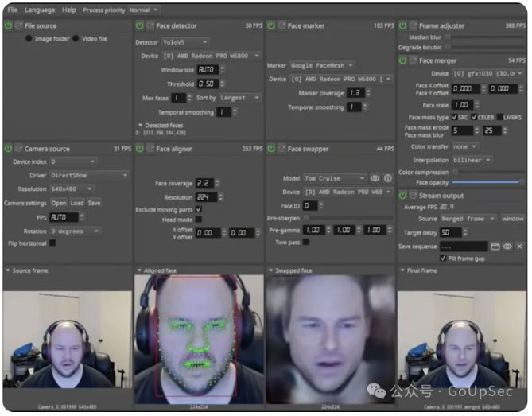
Task: Click Face swapper reset icon
Action: click(282, 149)
